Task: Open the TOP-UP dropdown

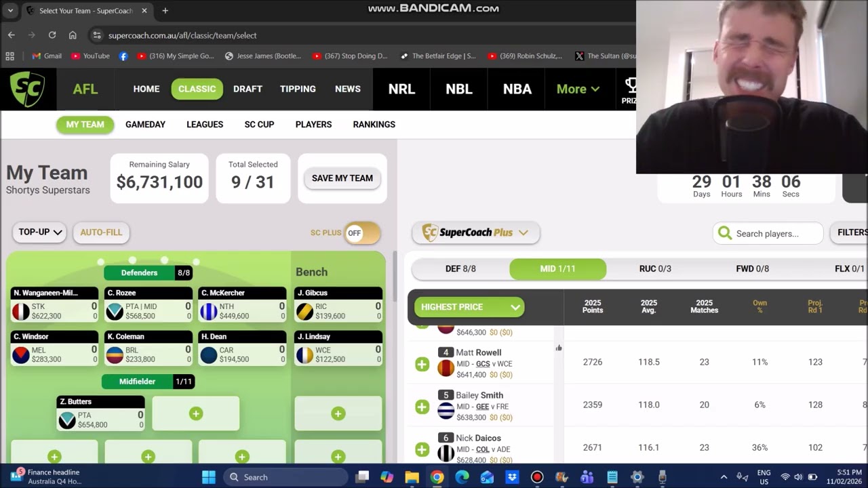Action: 39,232
